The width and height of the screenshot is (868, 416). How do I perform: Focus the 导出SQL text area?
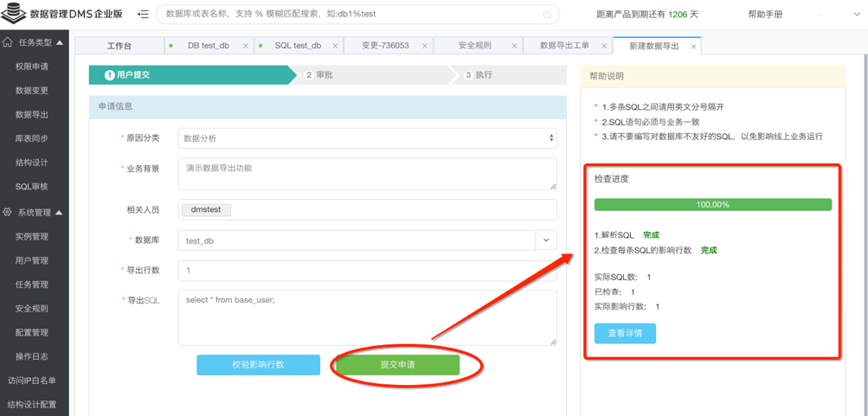368,318
